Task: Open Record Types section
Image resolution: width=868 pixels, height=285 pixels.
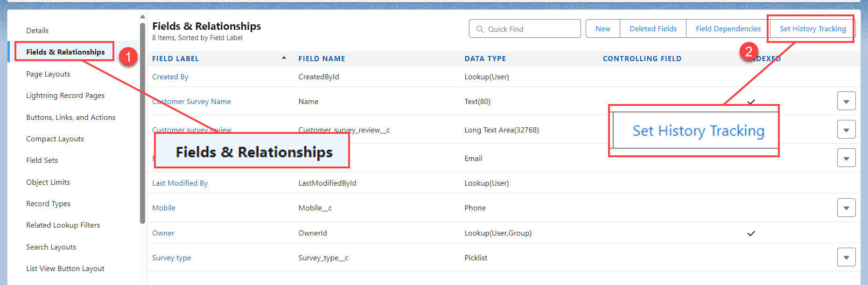Action: [x=48, y=203]
